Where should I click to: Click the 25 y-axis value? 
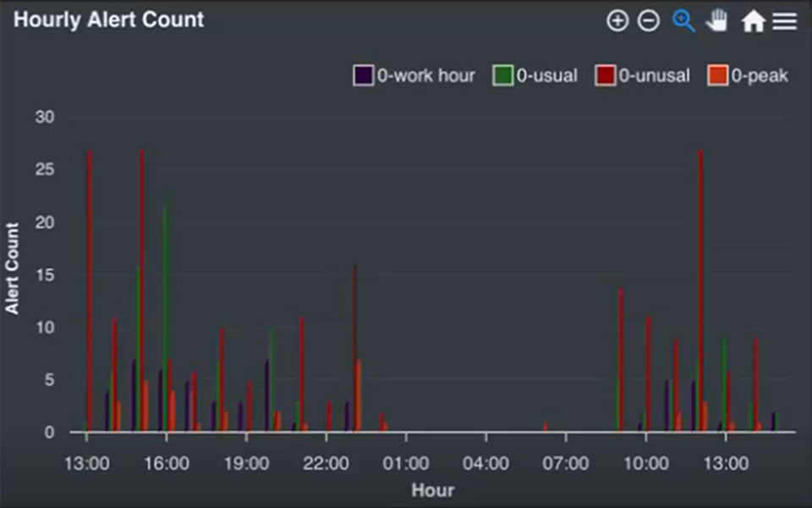coord(45,169)
